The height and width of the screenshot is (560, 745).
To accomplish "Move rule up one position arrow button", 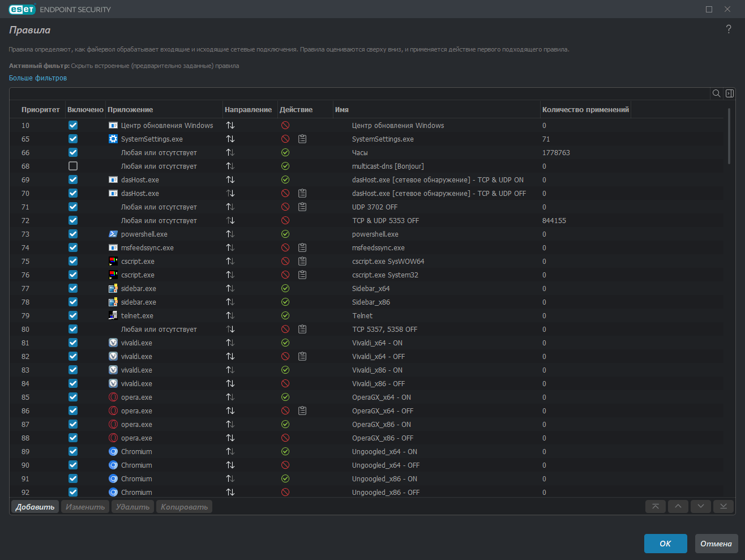I will (678, 506).
